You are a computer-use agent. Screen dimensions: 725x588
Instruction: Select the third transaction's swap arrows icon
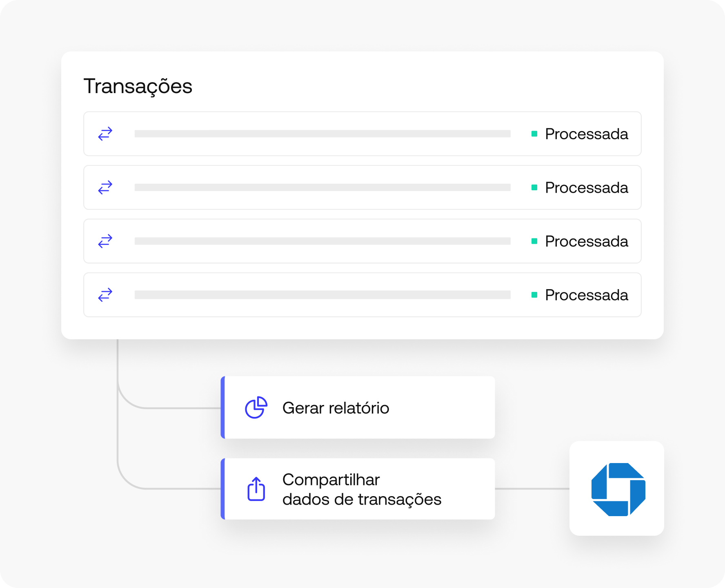105,241
